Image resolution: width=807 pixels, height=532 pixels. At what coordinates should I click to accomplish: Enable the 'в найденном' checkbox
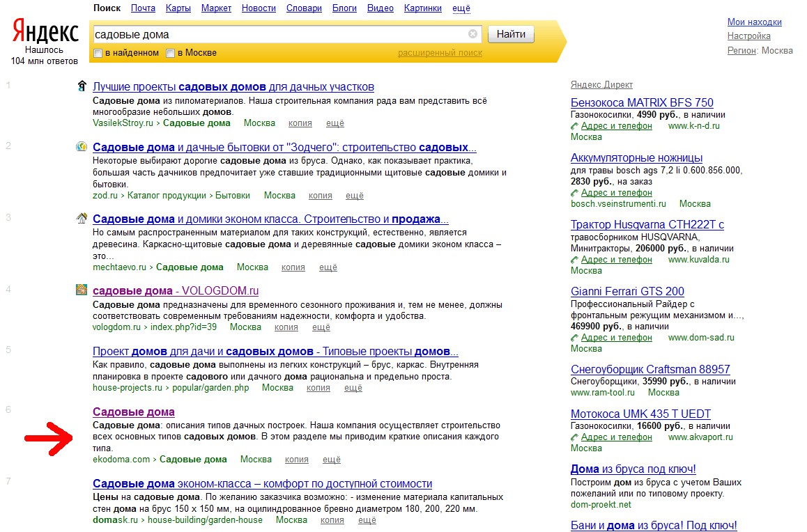[x=98, y=53]
